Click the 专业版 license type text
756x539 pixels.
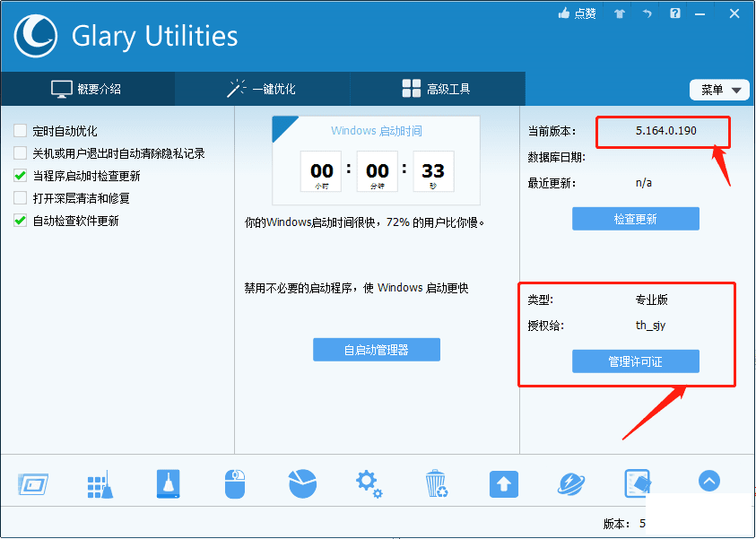point(651,300)
